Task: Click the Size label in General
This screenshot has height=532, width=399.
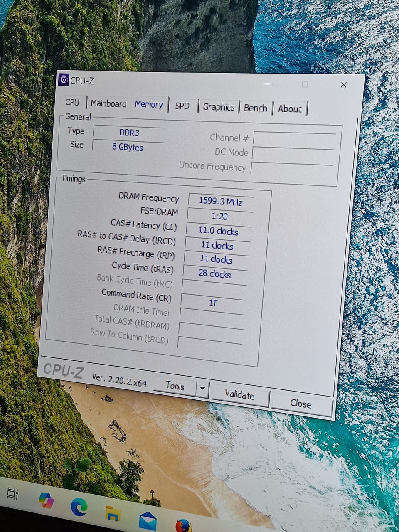Action: click(x=76, y=144)
